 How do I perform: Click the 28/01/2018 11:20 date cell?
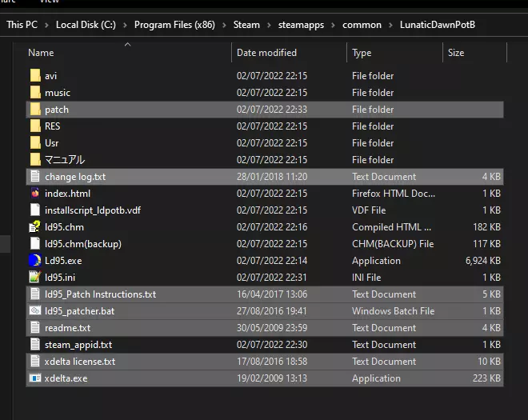(x=272, y=177)
